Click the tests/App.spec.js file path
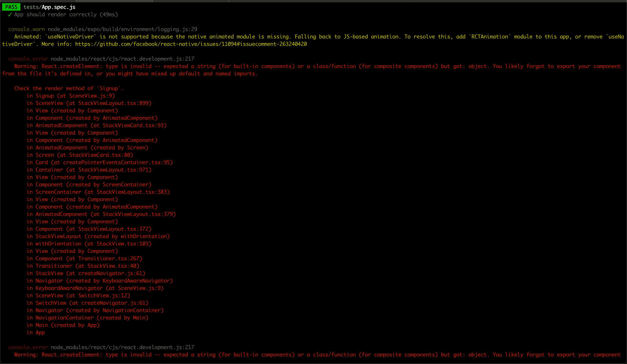Image resolution: width=627 pixels, height=364 pixels. click(49, 7)
